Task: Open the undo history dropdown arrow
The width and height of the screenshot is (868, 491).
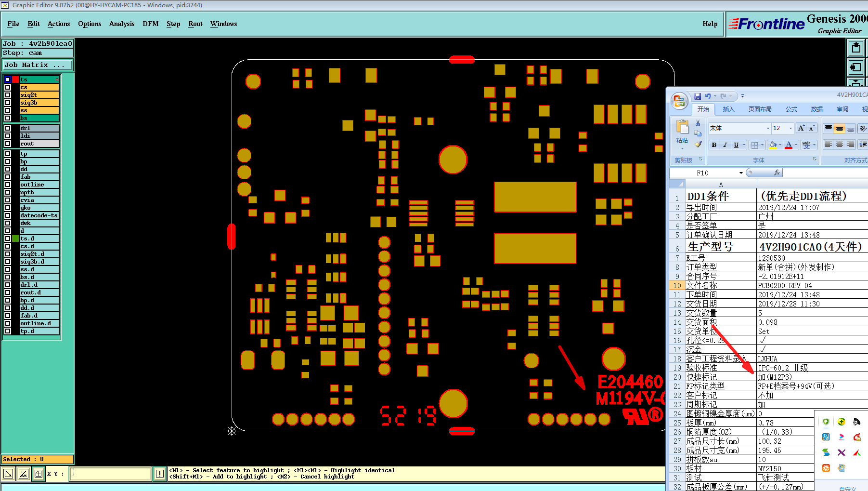Action: click(x=715, y=96)
